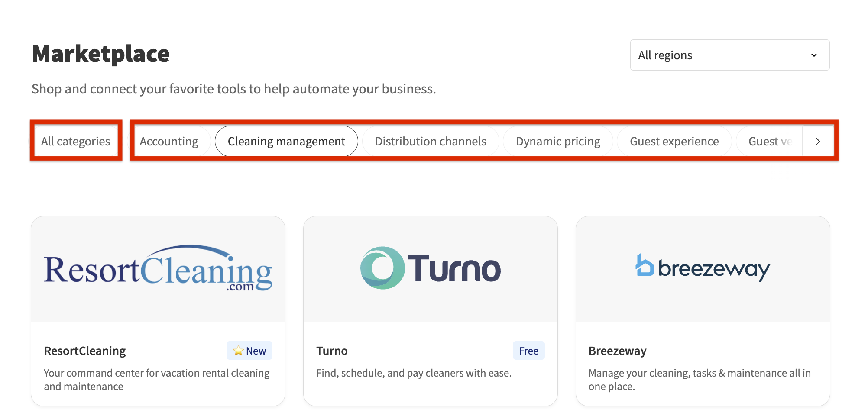
Task: Click the ResortCleaning description text
Action: tap(156, 379)
